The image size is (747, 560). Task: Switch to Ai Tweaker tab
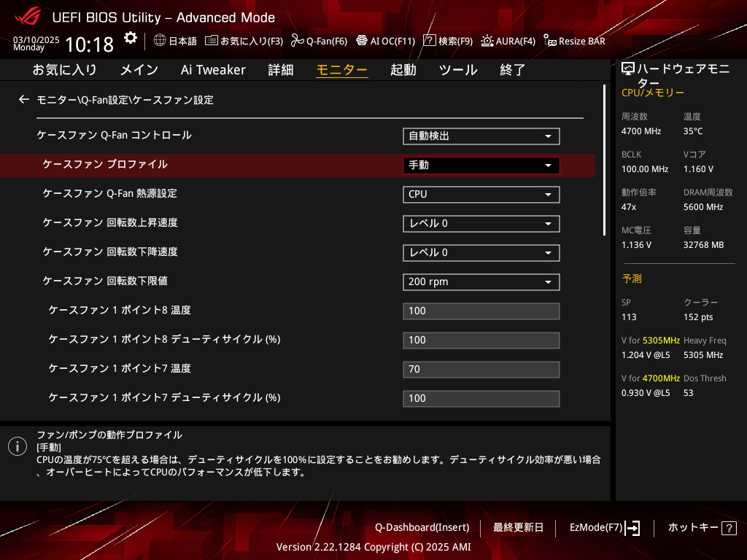click(x=213, y=70)
